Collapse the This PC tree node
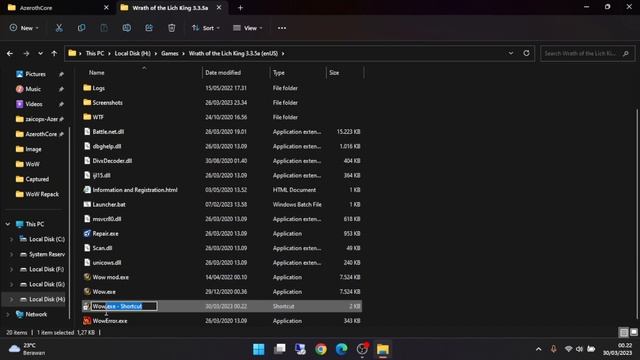 click(x=8, y=224)
